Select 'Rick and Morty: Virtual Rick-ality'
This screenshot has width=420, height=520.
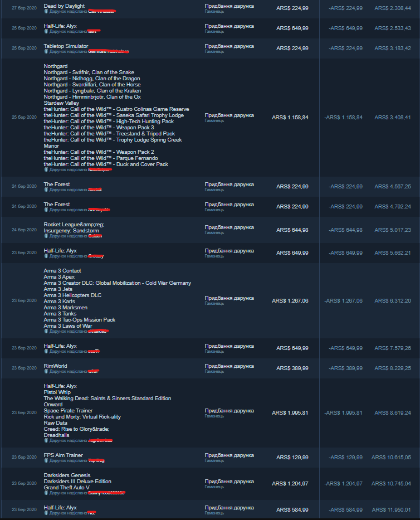point(82,416)
